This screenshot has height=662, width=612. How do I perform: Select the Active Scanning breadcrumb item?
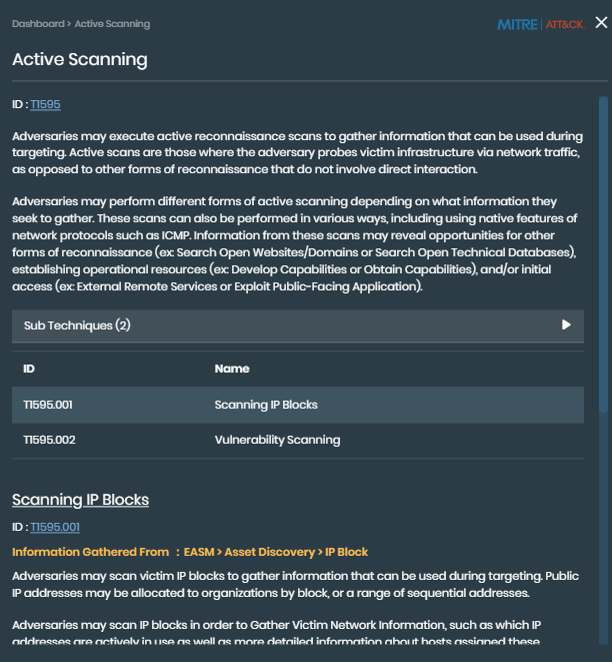(x=112, y=24)
